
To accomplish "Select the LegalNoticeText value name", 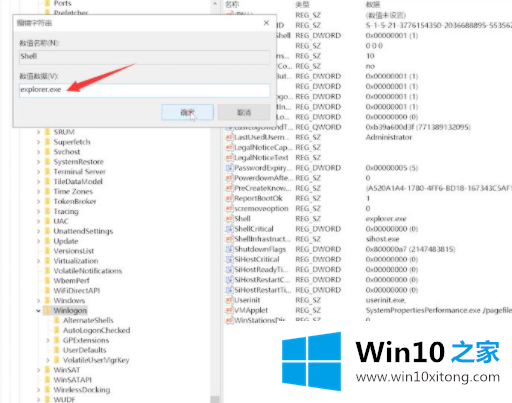I will 261,158.
